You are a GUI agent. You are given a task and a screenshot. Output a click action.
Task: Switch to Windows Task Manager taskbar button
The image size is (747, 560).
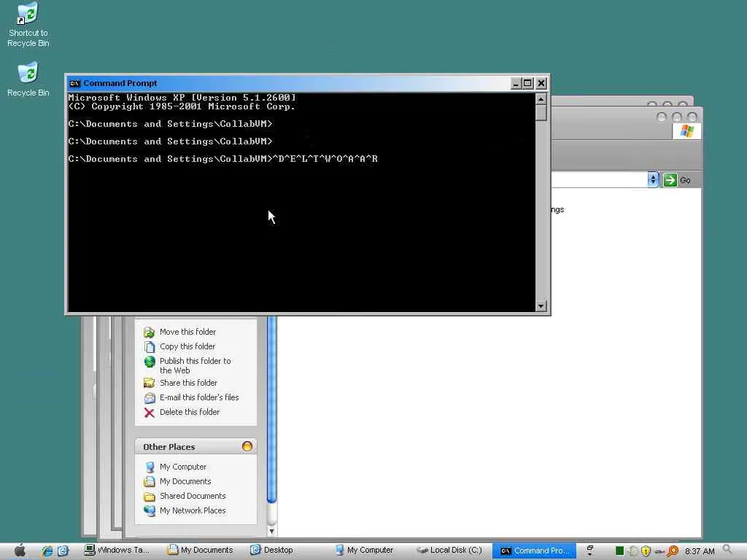[x=117, y=551]
